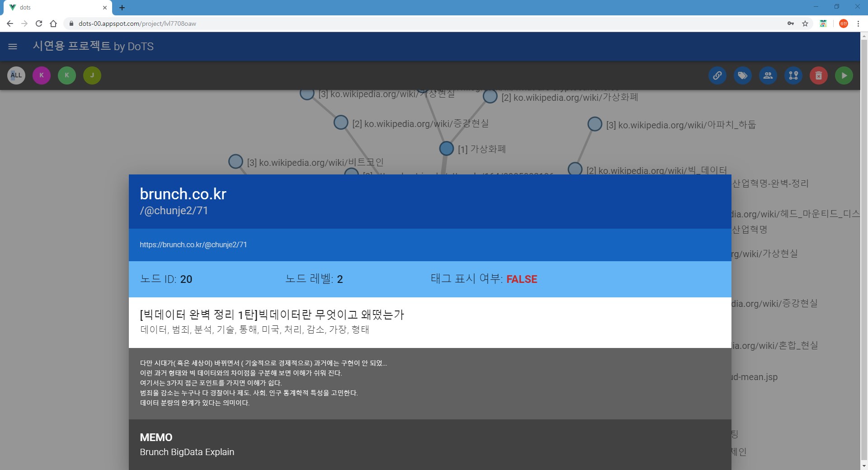This screenshot has width=868, height=470.
Task: Click the node tree structure icon
Action: [793, 75]
